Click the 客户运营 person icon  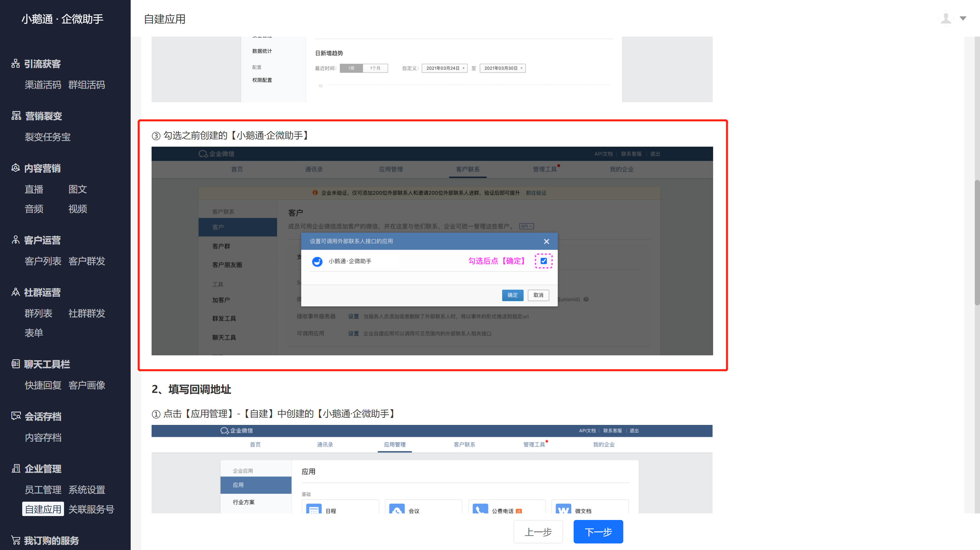click(16, 240)
